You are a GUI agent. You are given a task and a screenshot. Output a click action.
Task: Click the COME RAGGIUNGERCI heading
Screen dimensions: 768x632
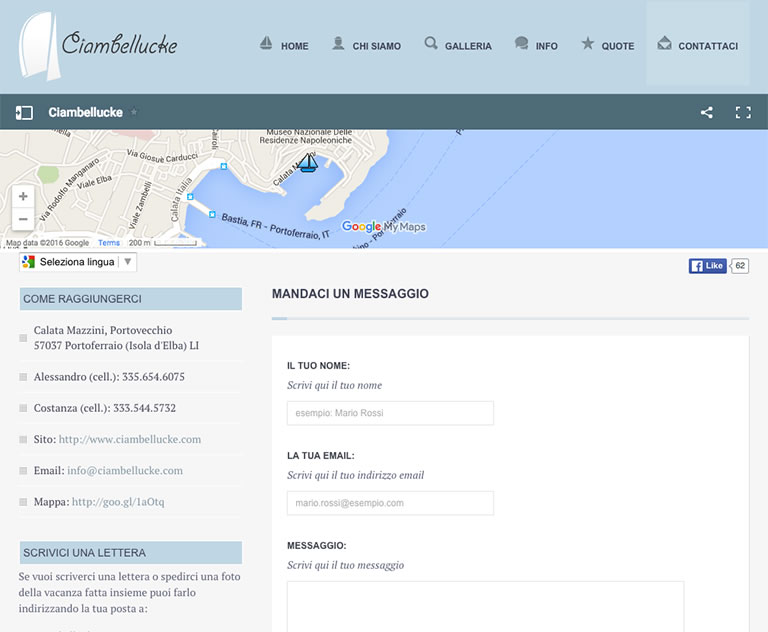click(131, 299)
